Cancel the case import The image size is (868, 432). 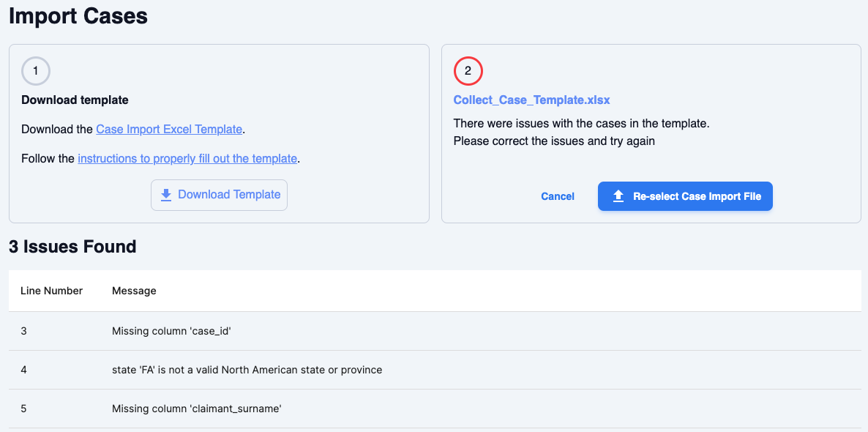point(557,196)
